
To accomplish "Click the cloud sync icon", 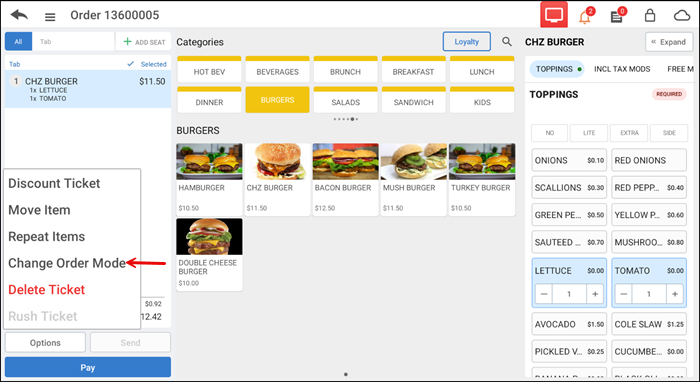I will coord(682,16).
